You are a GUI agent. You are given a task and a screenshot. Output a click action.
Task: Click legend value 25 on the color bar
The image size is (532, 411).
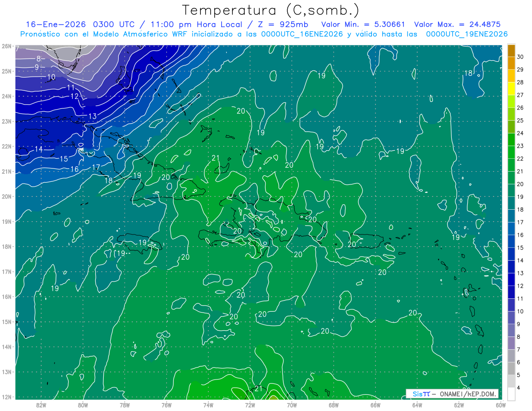point(520,121)
